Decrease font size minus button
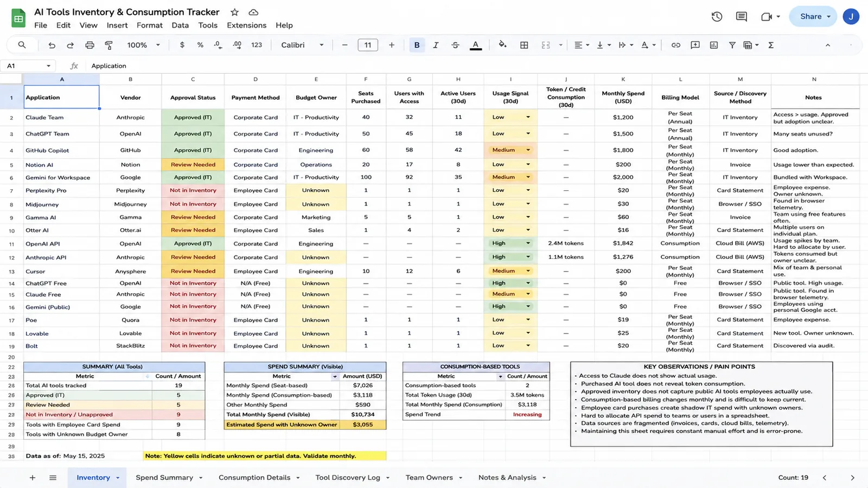This screenshot has height=488, width=868. (344, 45)
